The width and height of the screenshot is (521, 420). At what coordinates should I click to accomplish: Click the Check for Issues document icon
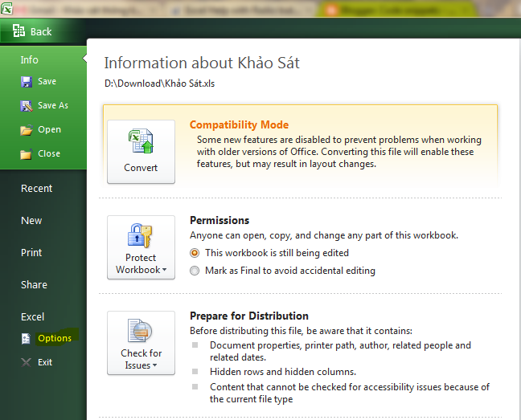coord(140,330)
